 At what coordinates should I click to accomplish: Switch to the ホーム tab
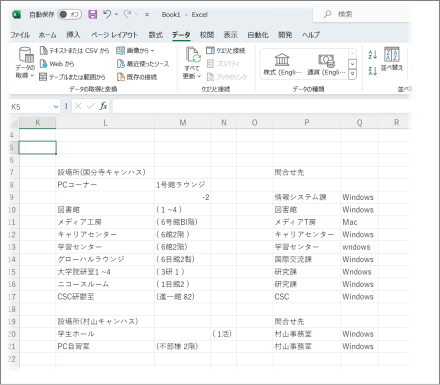[x=47, y=35]
